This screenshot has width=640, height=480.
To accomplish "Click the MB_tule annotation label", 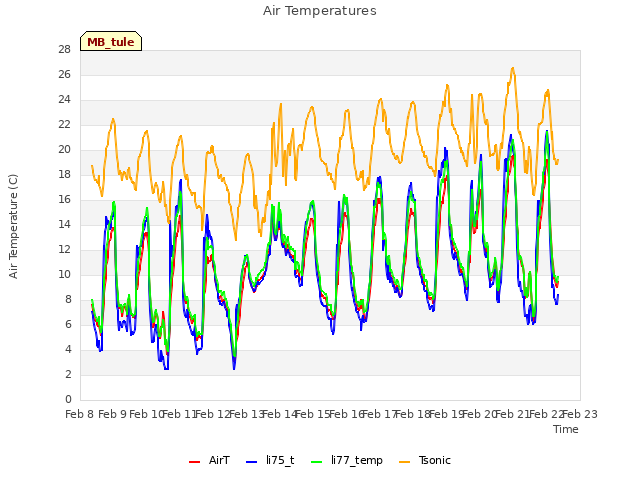I will tap(111, 41).
